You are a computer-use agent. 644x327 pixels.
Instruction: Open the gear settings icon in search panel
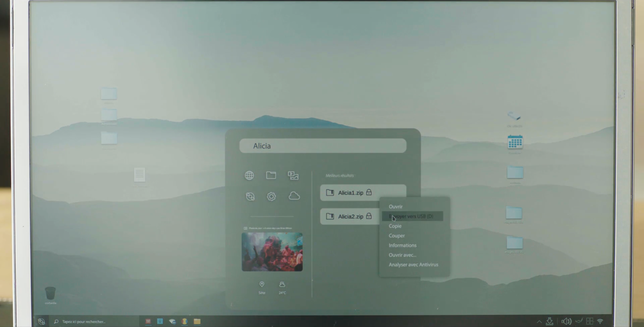271,196
